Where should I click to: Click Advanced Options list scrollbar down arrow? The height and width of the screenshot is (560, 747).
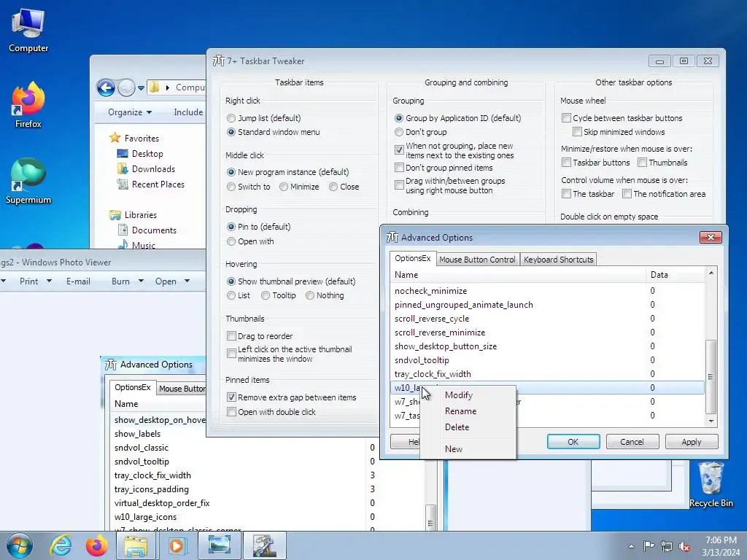(x=711, y=421)
